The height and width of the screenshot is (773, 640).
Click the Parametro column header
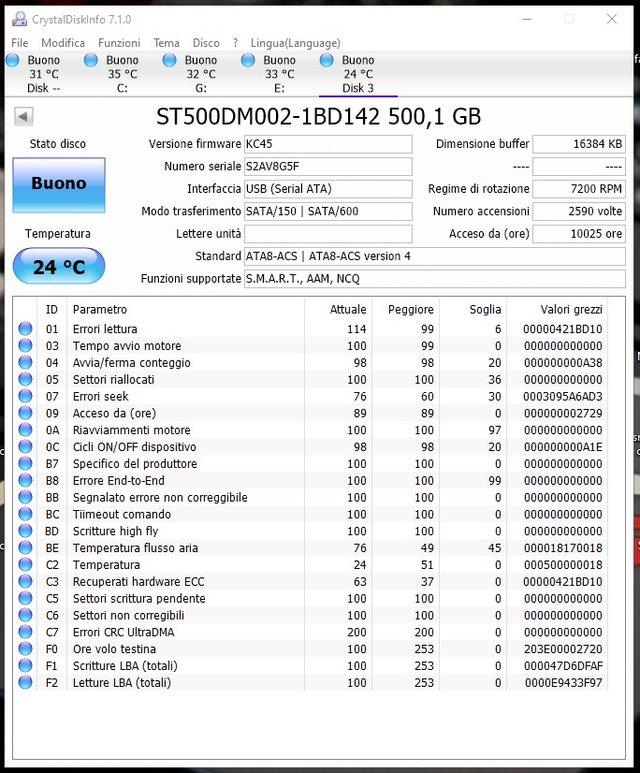[x=185, y=309]
